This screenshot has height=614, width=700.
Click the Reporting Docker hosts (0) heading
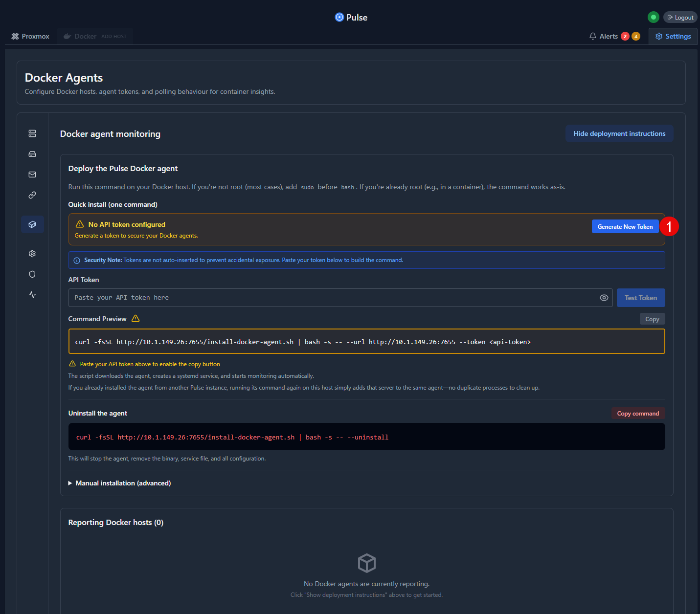coord(116,523)
